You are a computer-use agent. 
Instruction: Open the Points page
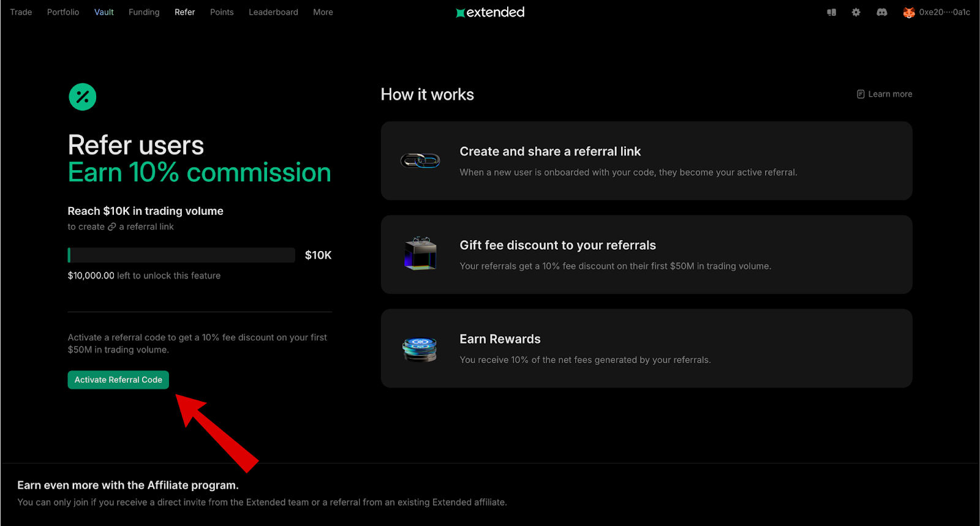pyautogui.click(x=222, y=12)
